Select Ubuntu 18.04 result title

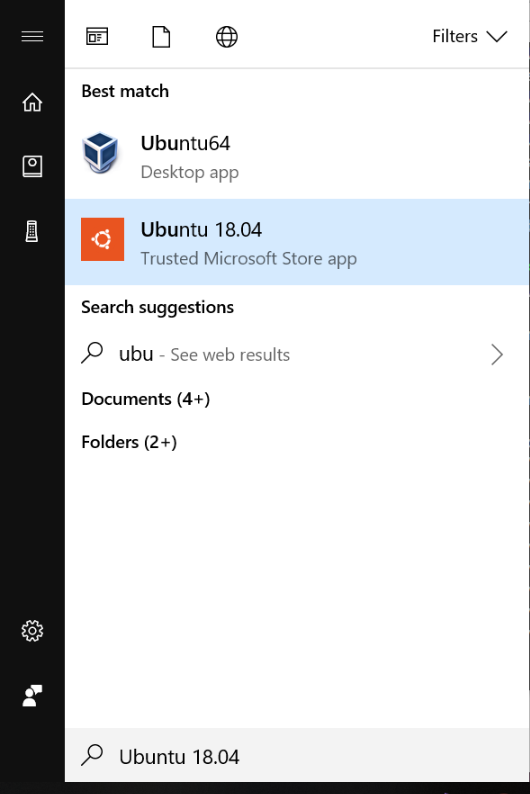(x=201, y=230)
